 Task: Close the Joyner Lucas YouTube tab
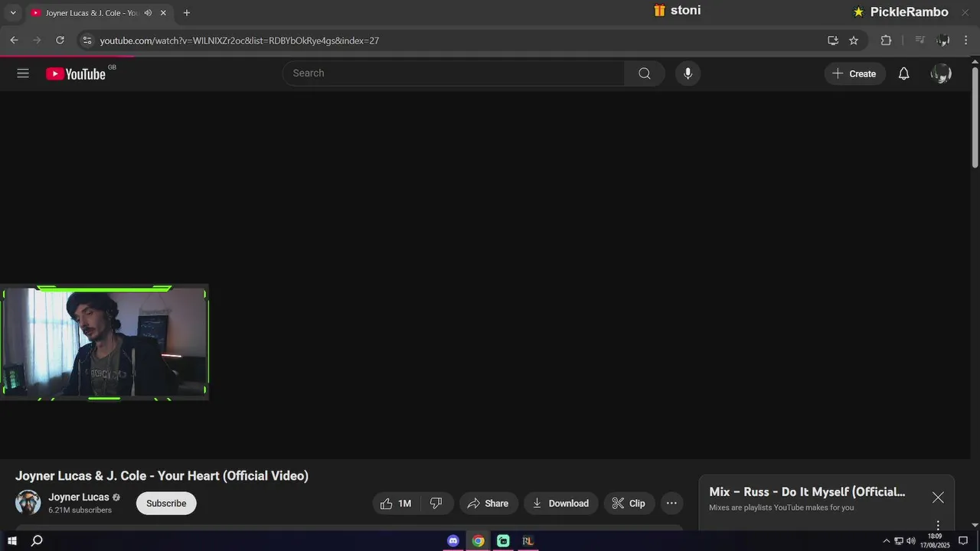[163, 13]
